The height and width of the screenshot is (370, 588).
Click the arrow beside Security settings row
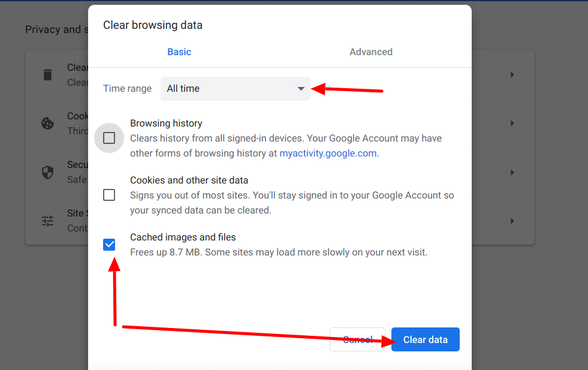(x=512, y=172)
